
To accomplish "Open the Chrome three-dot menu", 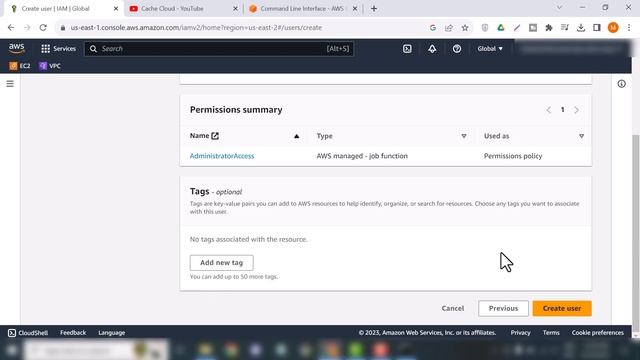I will [629, 28].
